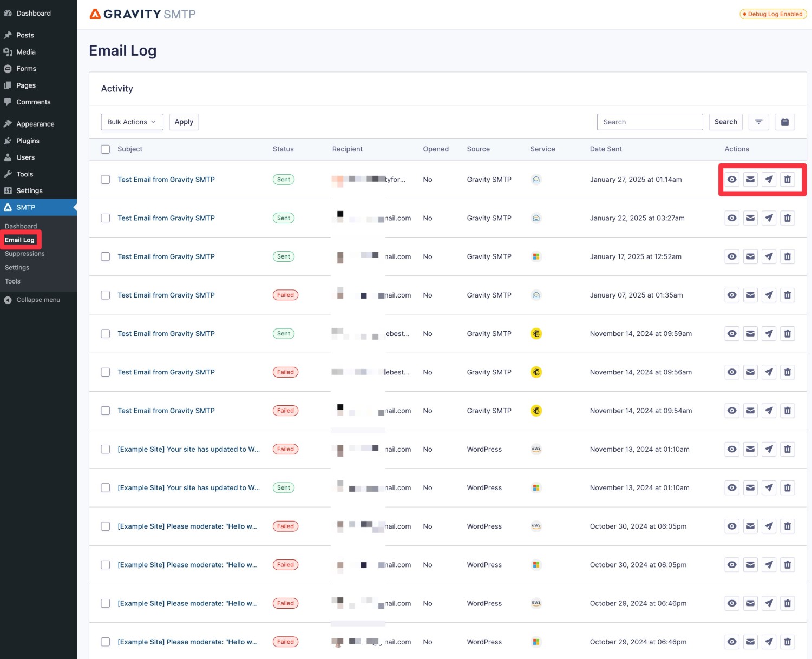
Task: Open envelope icon for October 29 06:46pm Sent-by-aws row
Action: pyautogui.click(x=750, y=603)
